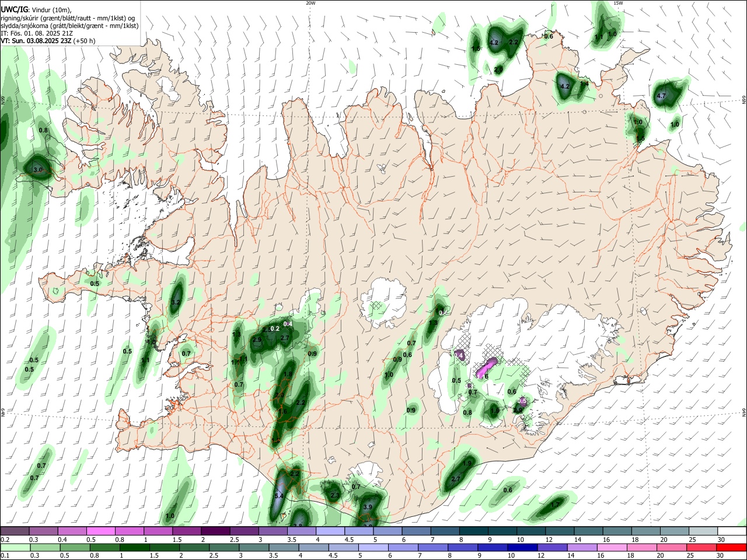Click the bright red 30 swatch in the rain legend
The image size is (747, 560).
pyautogui.click(x=731, y=548)
